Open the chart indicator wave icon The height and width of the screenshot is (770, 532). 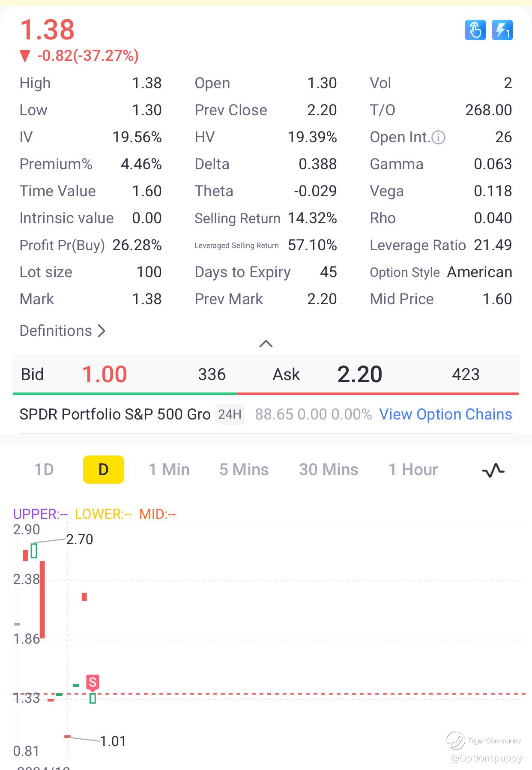pyautogui.click(x=493, y=470)
